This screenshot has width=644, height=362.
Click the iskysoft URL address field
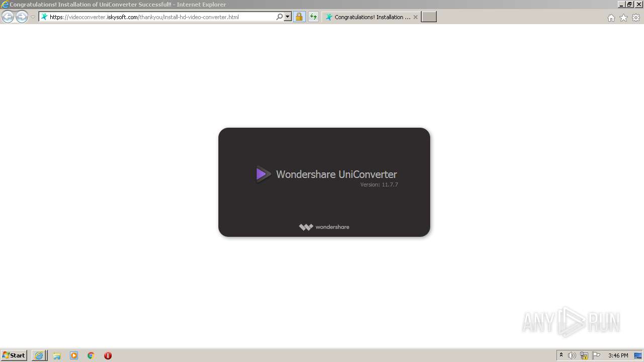(157, 17)
